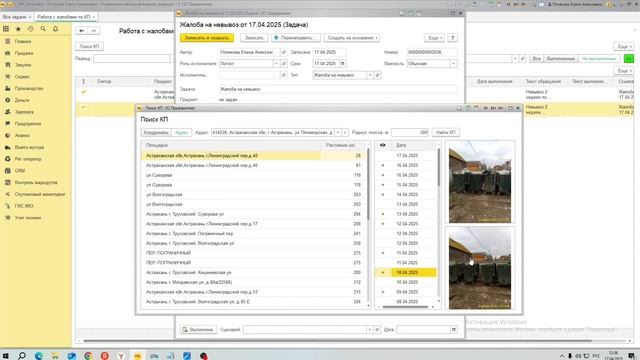The width and height of the screenshot is (640, 360).
Task: Click Радиус поиска input field
Action: click(410, 133)
